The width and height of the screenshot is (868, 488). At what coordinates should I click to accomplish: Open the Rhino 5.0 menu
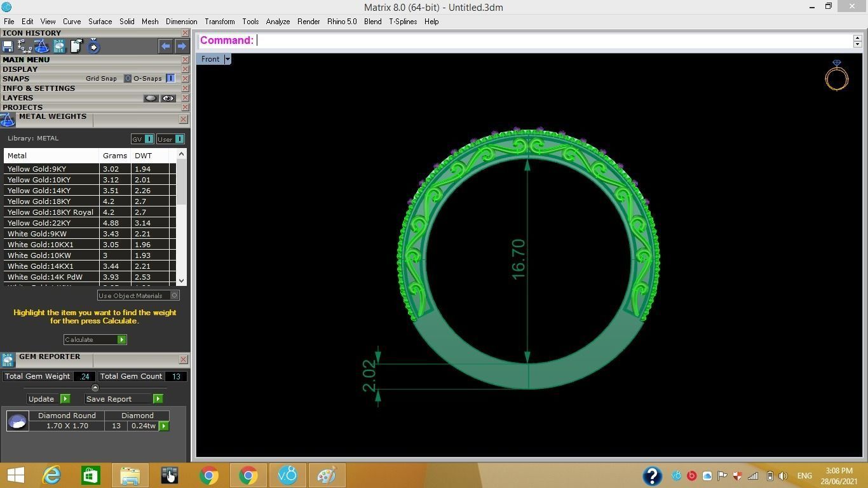[342, 22]
